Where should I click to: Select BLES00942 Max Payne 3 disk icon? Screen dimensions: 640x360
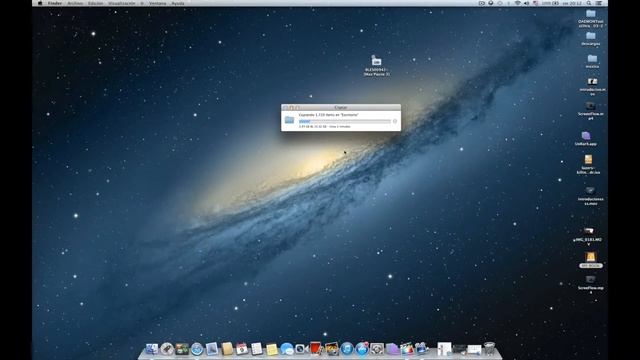[x=376, y=61]
